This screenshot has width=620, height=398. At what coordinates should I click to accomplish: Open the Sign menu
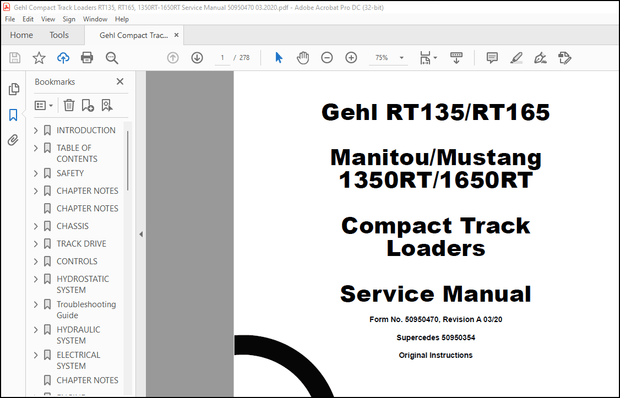click(68, 19)
